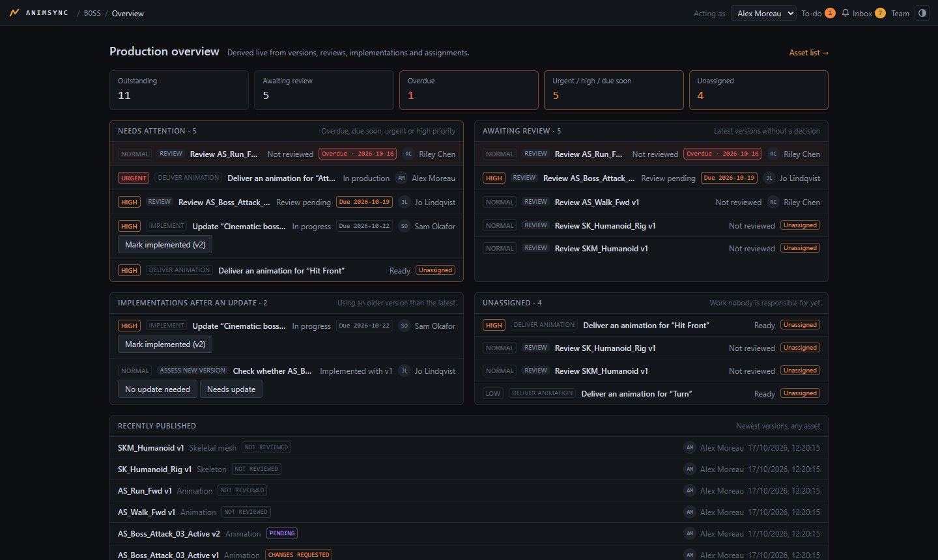Click Mark implemented (v2) in Implementations section

tap(165, 344)
